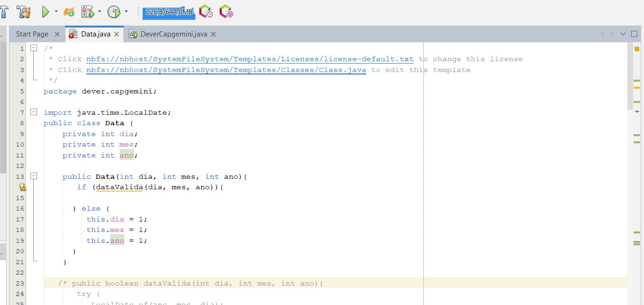
Task: Switch to the Start Page tab
Action: pos(32,34)
